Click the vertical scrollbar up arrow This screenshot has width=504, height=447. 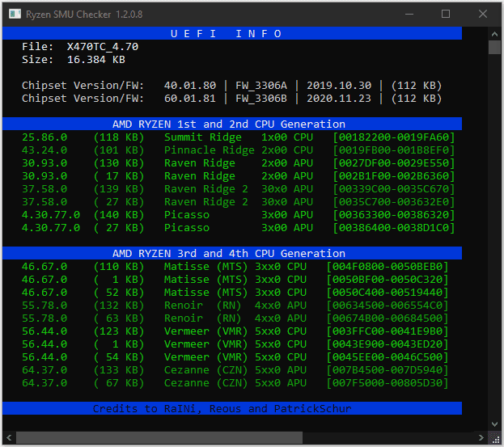point(494,34)
